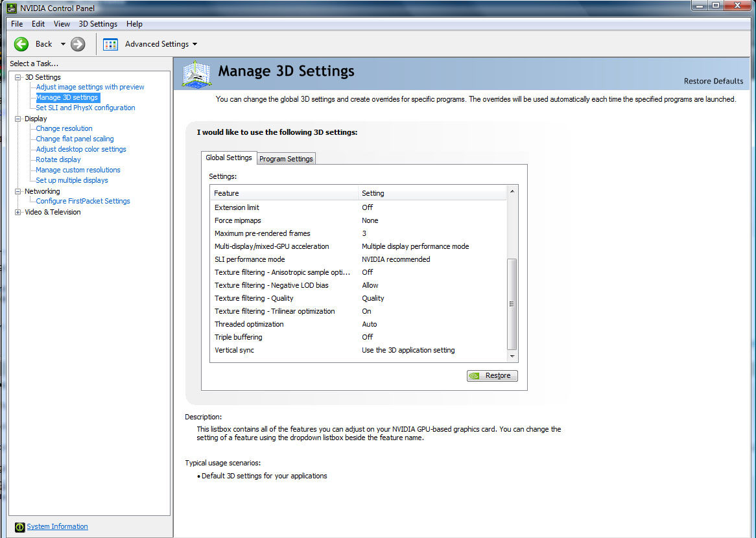Open the View menu

click(x=62, y=23)
